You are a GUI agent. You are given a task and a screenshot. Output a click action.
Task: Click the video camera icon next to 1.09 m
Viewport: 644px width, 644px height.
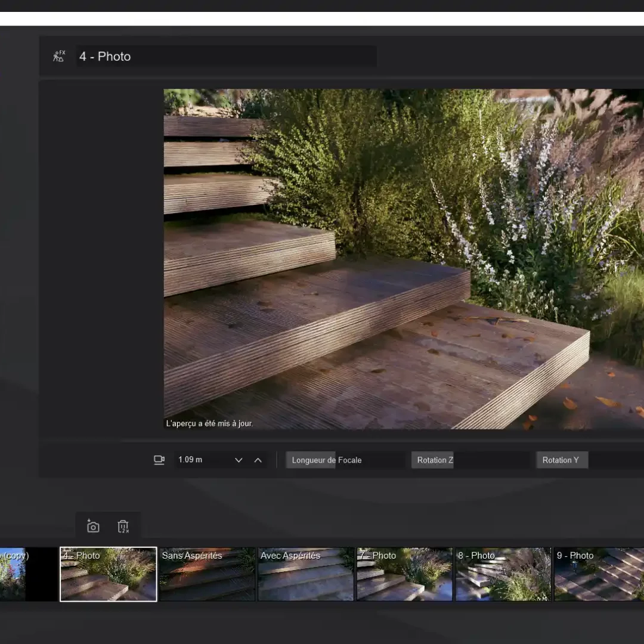pyautogui.click(x=159, y=460)
